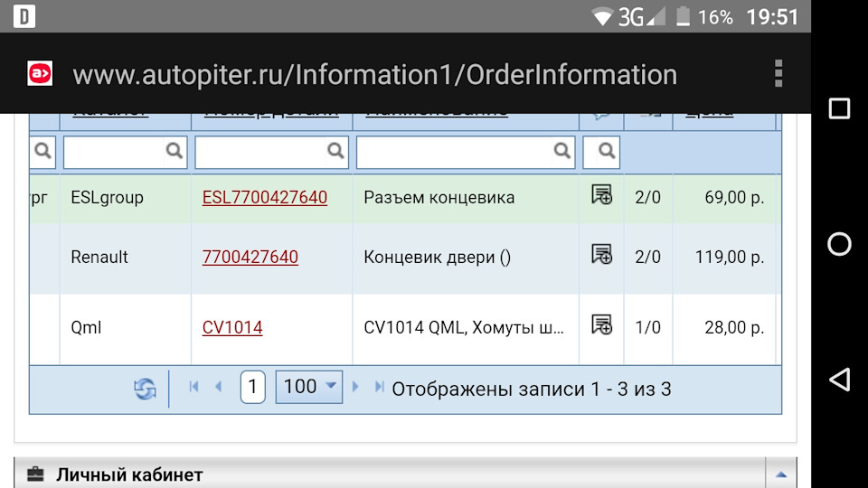Go to next page of table
The image size is (868, 488).
pyautogui.click(x=354, y=387)
